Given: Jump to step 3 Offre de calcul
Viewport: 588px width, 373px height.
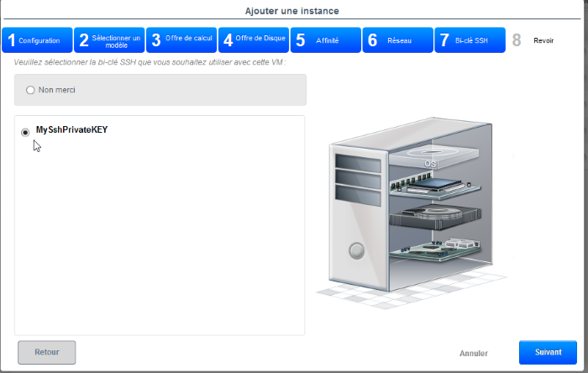Looking at the screenshot, I should click(181, 40).
